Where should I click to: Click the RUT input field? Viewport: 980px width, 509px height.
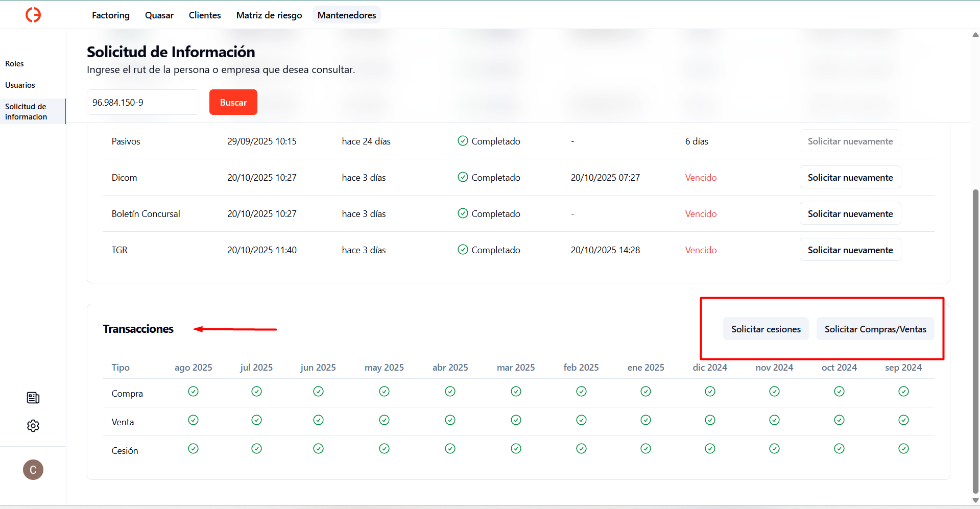pyautogui.click(x=143, y=103)
